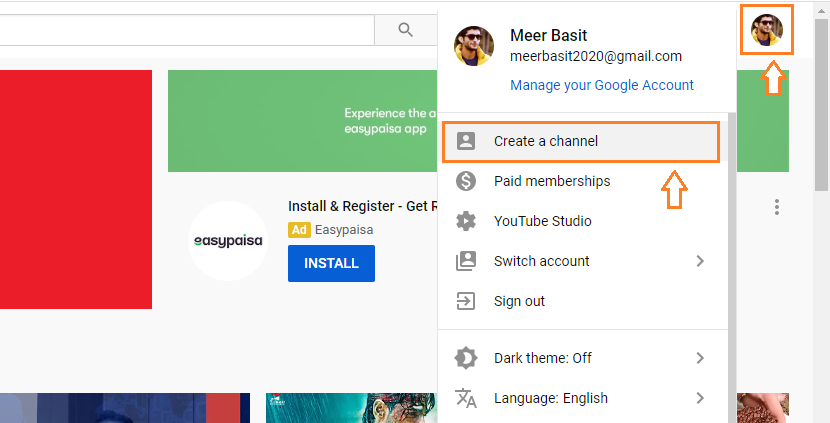This screenshot has width=830, height=423.
Task: Open the Dark theme: Off setting
Action: [583, 358]
